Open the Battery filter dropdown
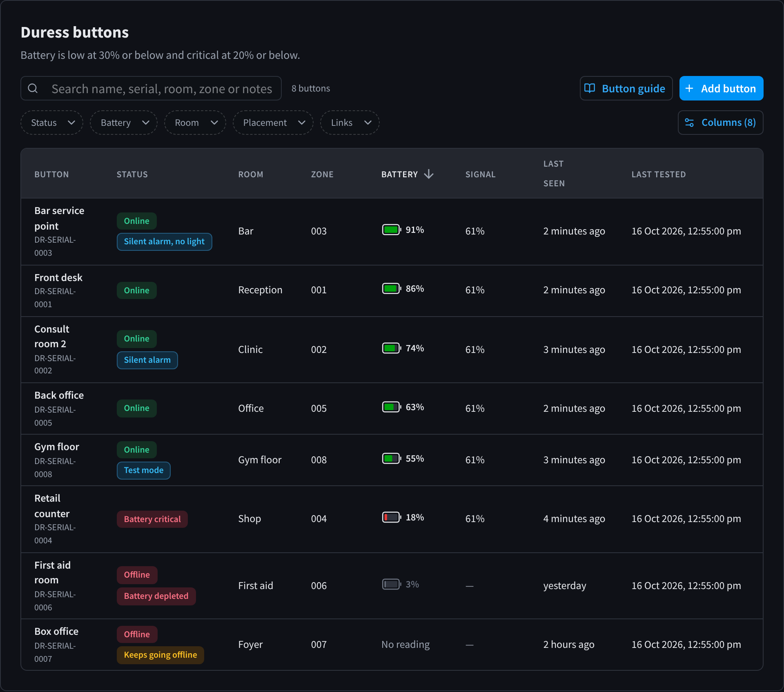 tap(124, 123)
